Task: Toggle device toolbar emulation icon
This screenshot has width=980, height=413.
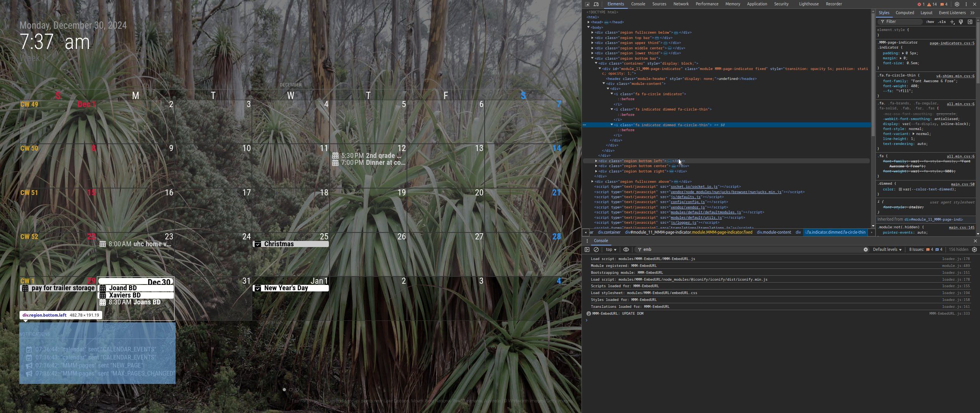Action: 596,4
